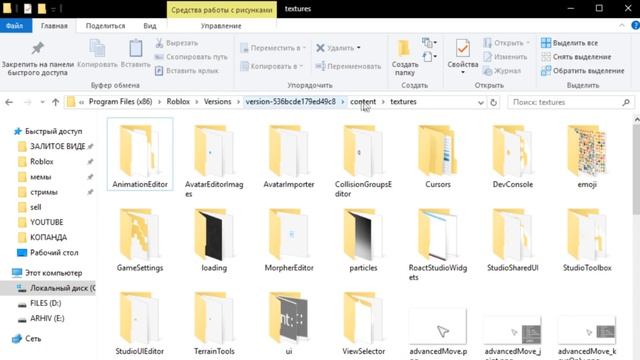
Task: Click Обратить выделение
Action: 582,71
